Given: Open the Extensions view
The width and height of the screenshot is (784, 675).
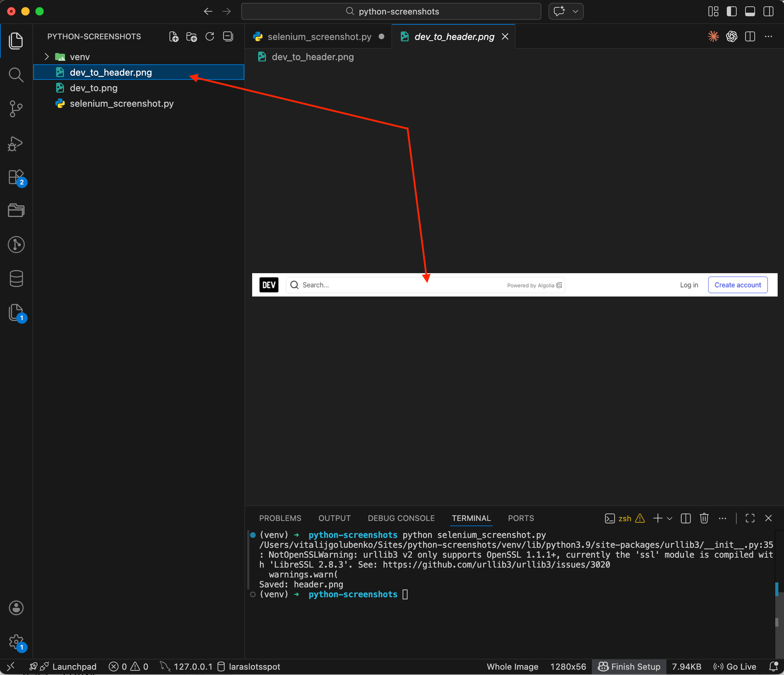Looking at the screenshot, I should pyautogui.click(x=16, y=177).
